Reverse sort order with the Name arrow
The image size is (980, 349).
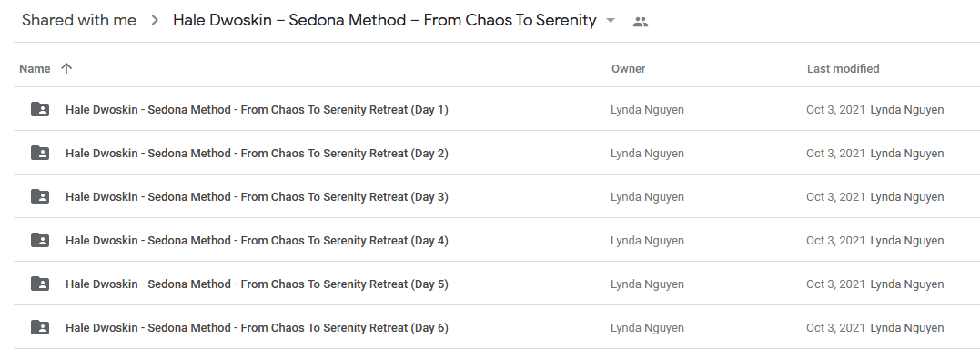coord(66,69)
